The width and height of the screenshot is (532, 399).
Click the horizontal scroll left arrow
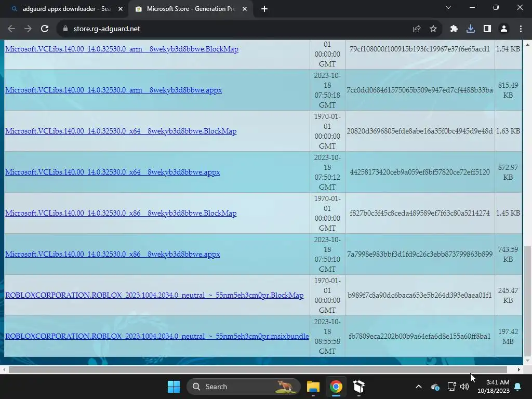[4, 369]
